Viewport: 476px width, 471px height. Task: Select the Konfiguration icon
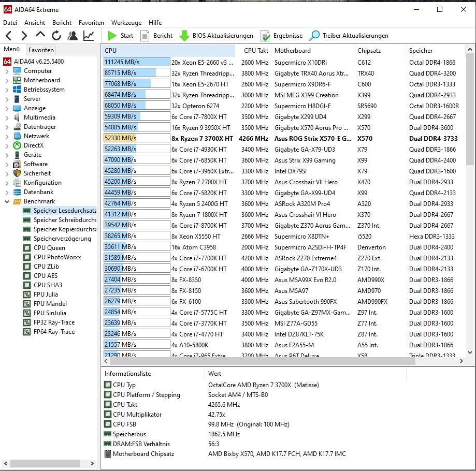[17, 183]
